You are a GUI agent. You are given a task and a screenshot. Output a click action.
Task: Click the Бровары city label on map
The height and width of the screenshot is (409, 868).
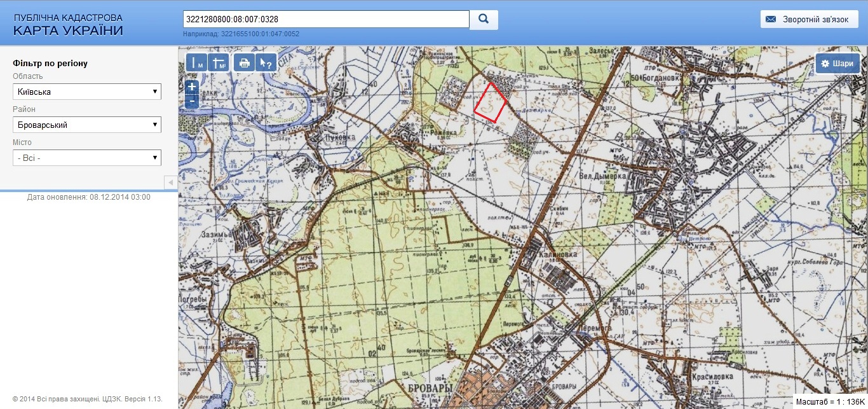coord(431,387)
